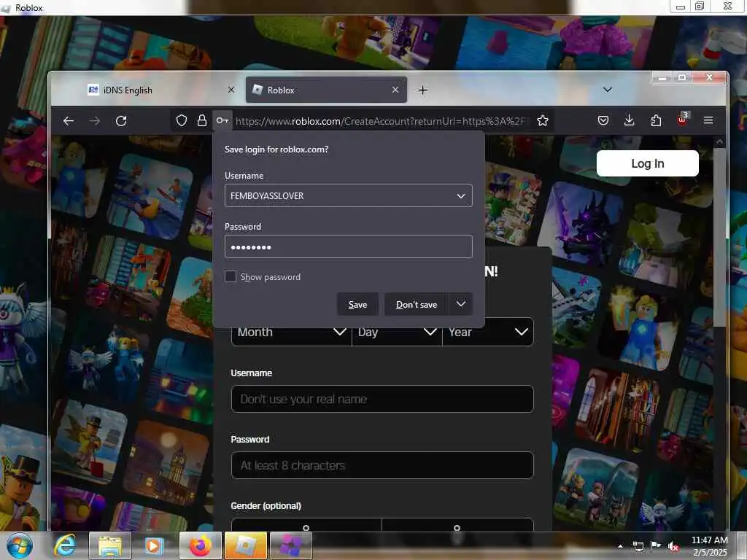The height and width of the screenshot is (560, 747).
Task: Expand more options next to Don't save
Action: coord(461,304)
